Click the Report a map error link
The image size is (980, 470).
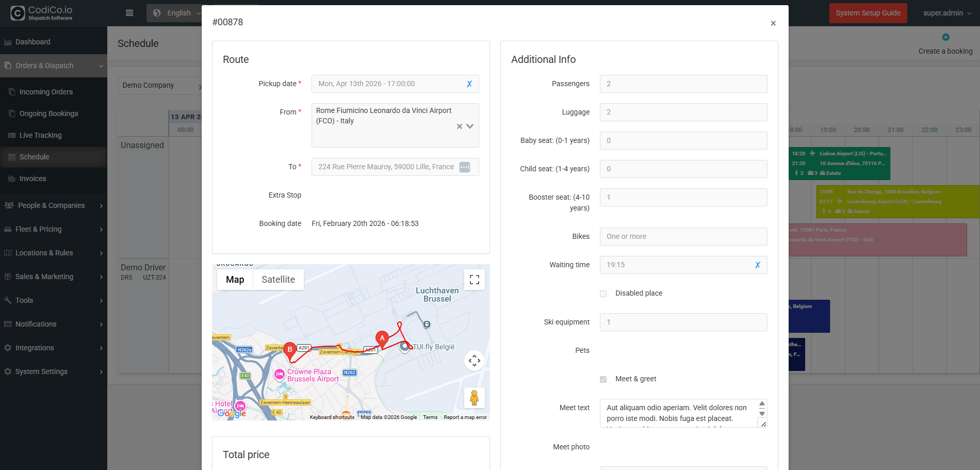pyautogui.click(x=465, y=417)
